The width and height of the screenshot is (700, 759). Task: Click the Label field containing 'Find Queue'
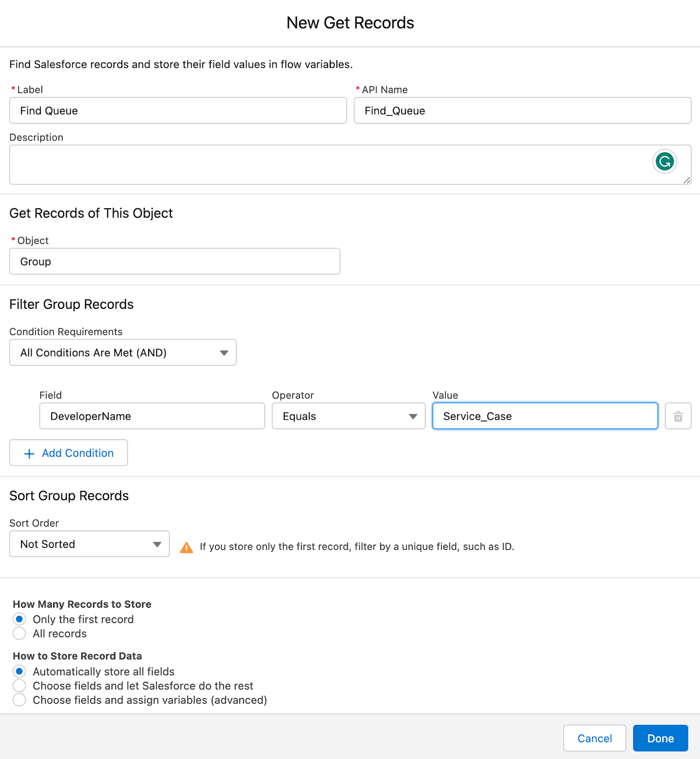[178, 111]
